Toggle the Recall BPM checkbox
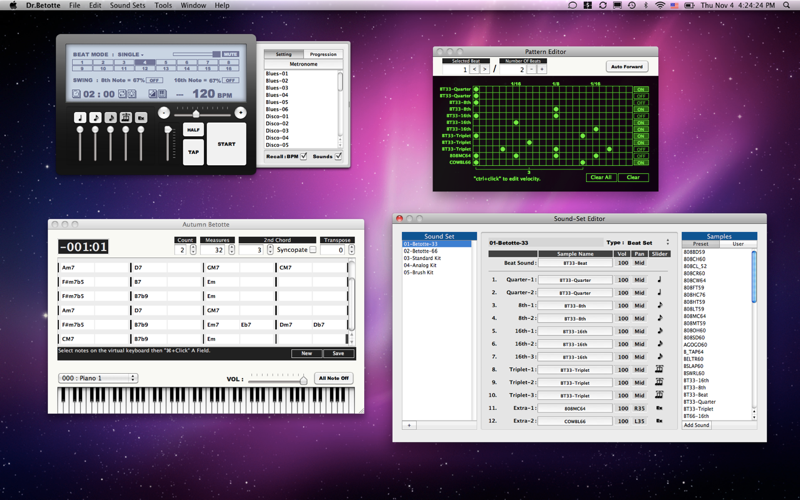 pos(304,156)
